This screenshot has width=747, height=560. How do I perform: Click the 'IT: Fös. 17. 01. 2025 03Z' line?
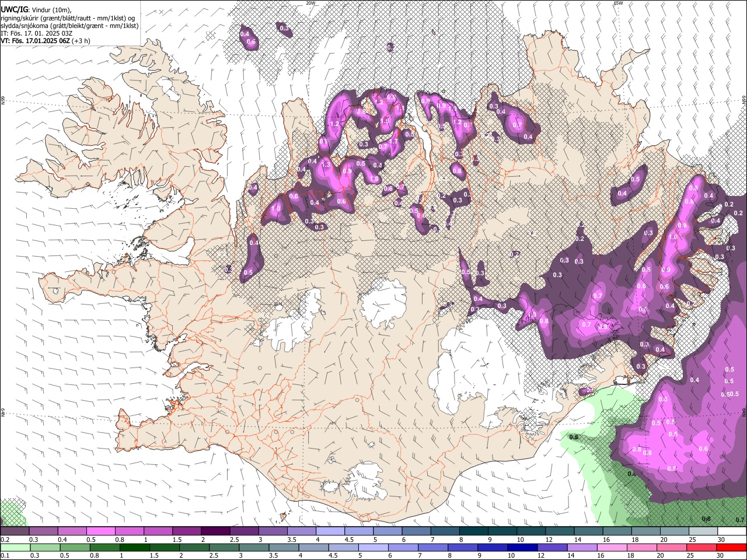36,33
